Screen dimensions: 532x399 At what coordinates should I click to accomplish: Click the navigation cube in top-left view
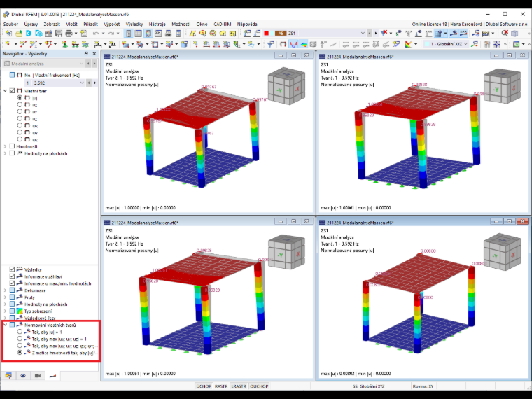(286, 86)
